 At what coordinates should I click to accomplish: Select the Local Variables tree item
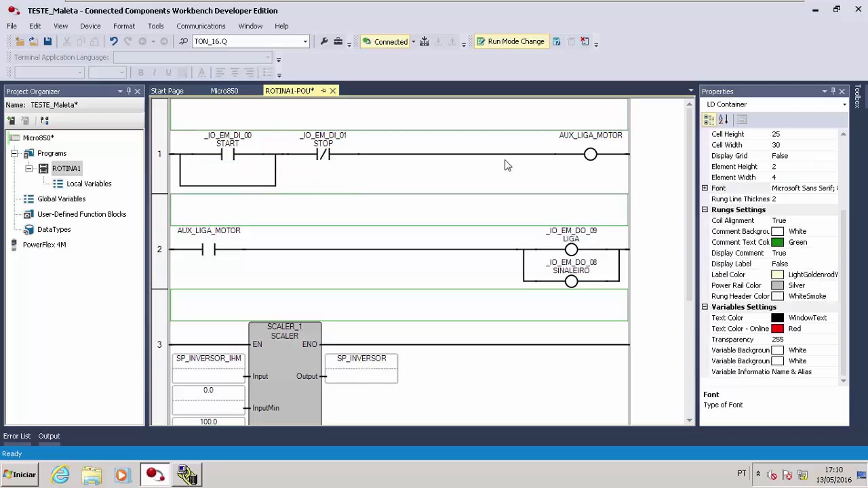click(89, 184)
